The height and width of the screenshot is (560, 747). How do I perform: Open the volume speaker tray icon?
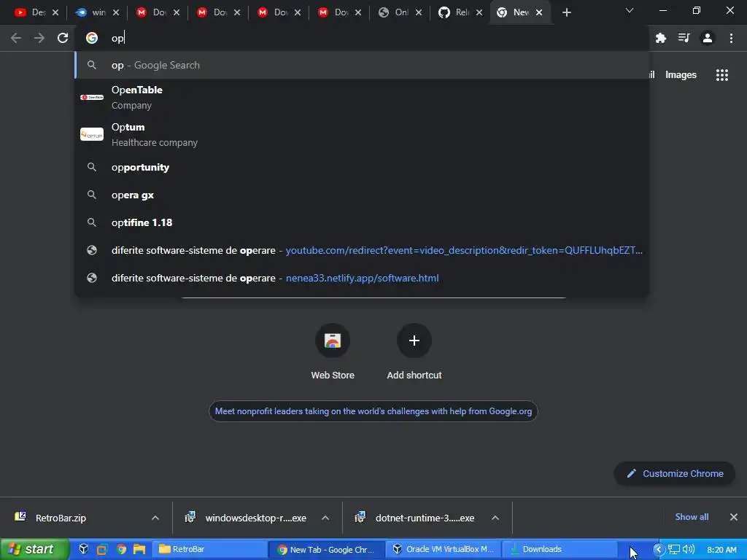pyautogui.click(x=689, y=549)
